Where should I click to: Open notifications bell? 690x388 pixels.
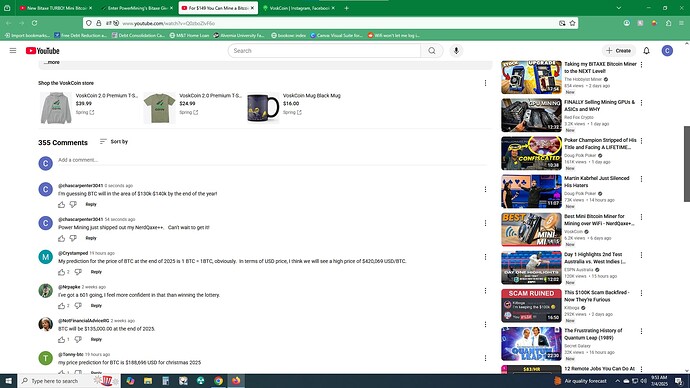[646, 51]
